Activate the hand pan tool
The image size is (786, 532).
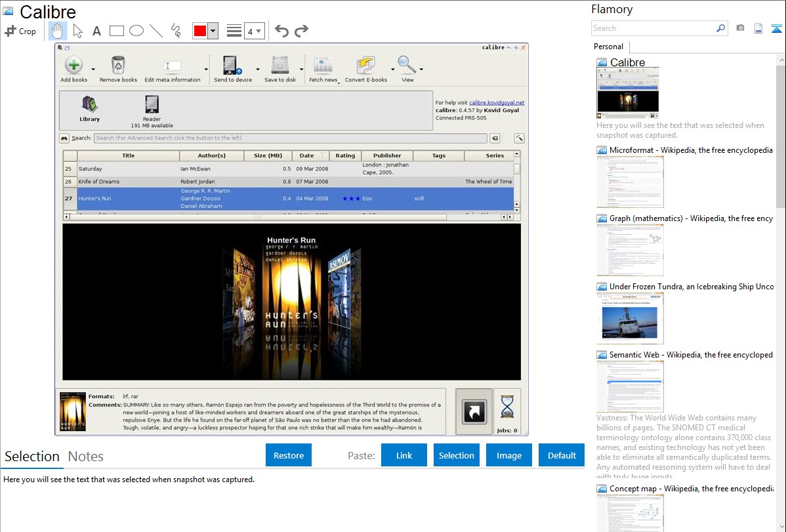click(58, 31)
